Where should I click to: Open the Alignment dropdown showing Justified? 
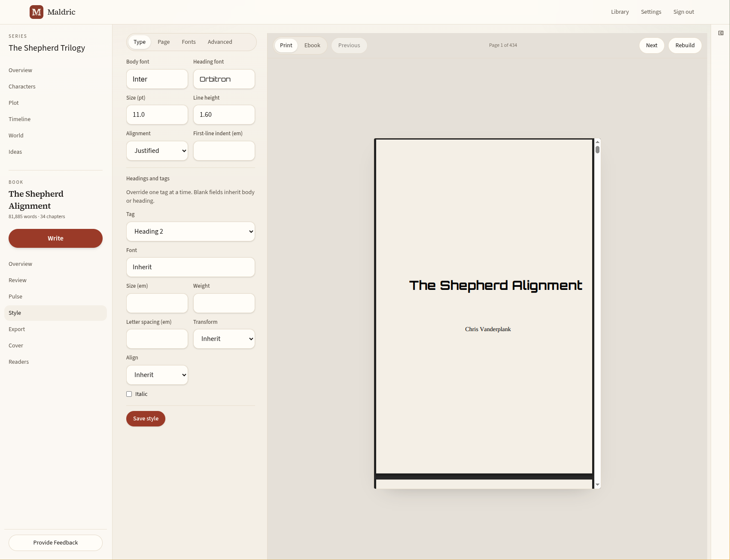tap(157, 151)
